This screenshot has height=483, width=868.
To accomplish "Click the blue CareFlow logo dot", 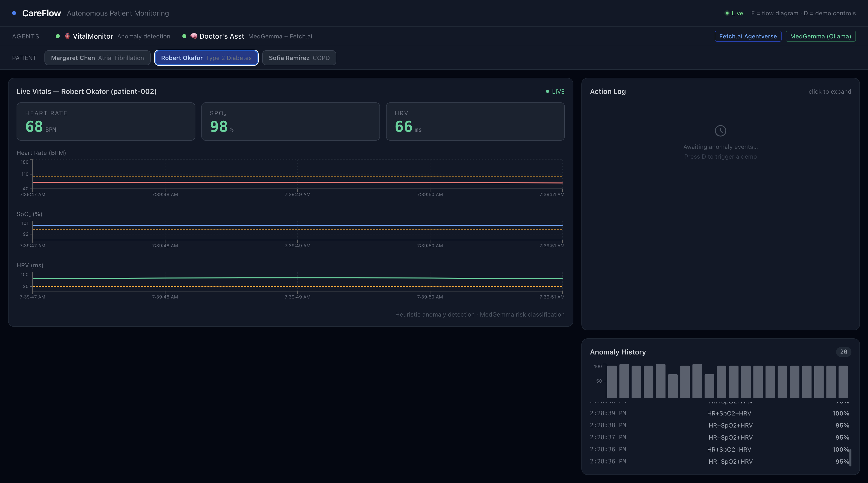I will 14,13.
